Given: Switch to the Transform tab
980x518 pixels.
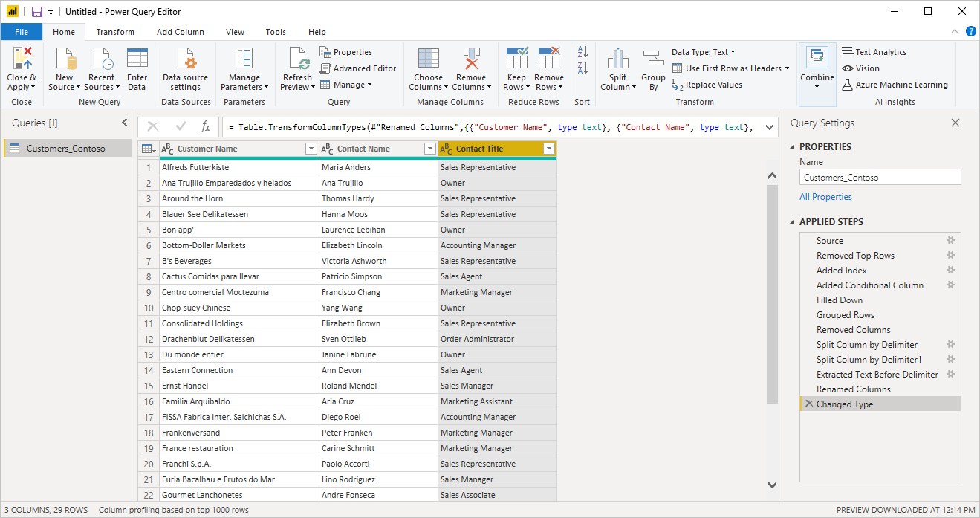Looking at the screenshot, I should coord(115,32).
